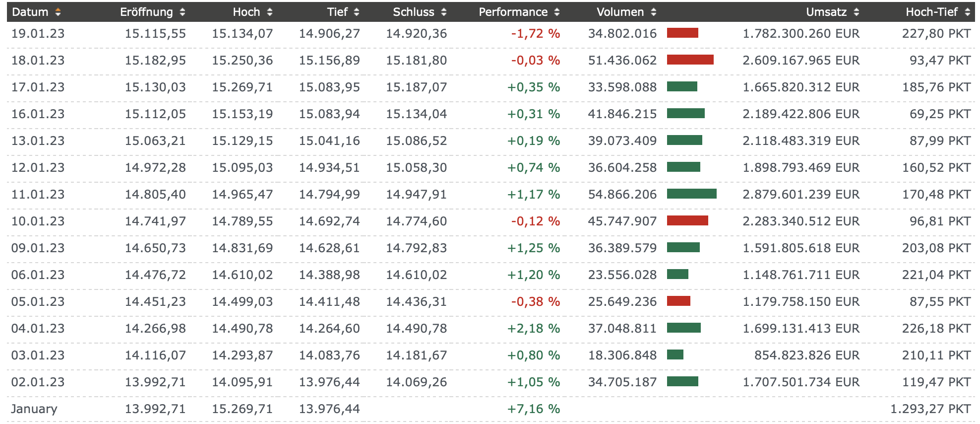Image resolution: width=980 pixels, height=424 pixels.
Task: Click the January summary row label
Action: tap(34, 409)
